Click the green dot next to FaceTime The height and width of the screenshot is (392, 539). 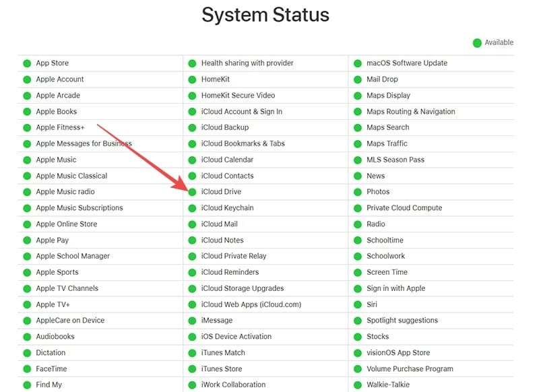coord(27,368)
